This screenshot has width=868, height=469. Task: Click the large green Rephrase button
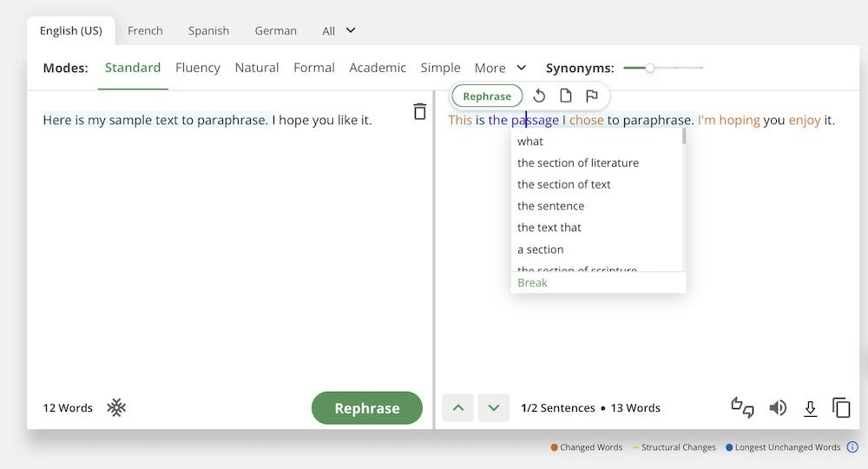366,408
